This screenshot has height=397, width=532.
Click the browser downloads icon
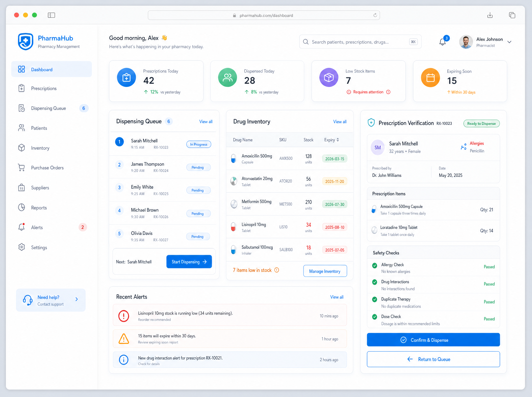[x=490, y=15]
